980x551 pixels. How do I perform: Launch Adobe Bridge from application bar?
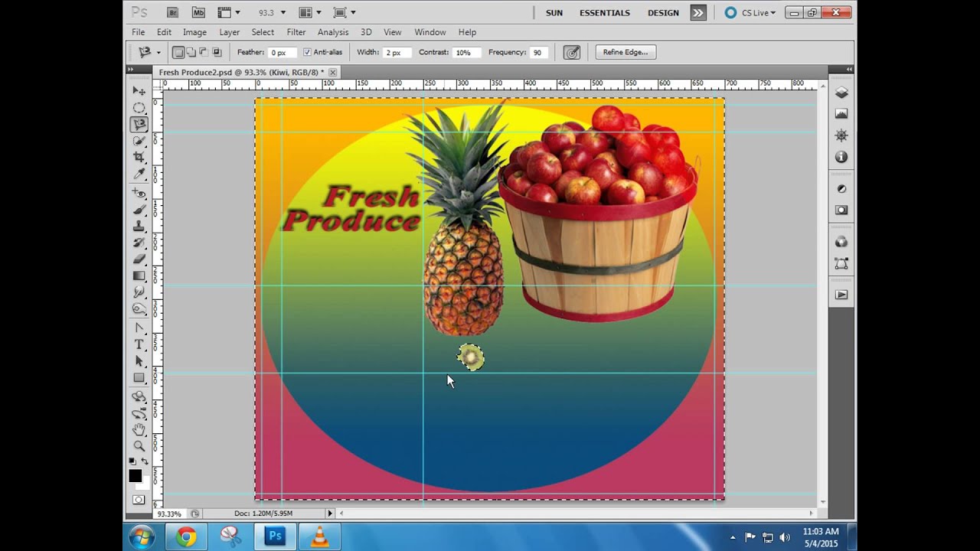coord(172,12)
